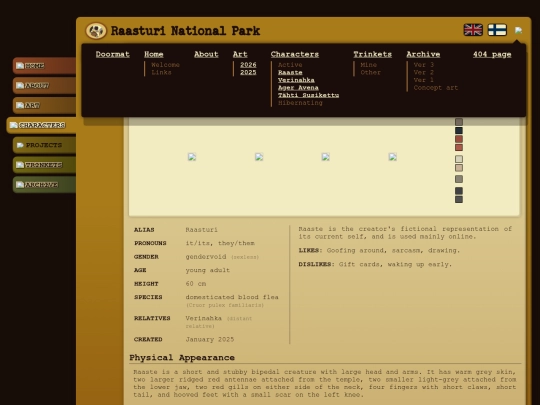Click the Mine entry under Trinkets
Image resolution: width=540 pixels, height=405 pixels.
pyautogui.click(x=368, y=65)
